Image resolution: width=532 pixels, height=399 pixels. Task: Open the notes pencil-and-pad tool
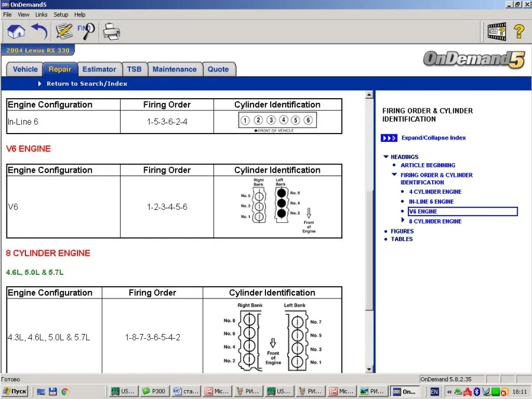point(64,31)
